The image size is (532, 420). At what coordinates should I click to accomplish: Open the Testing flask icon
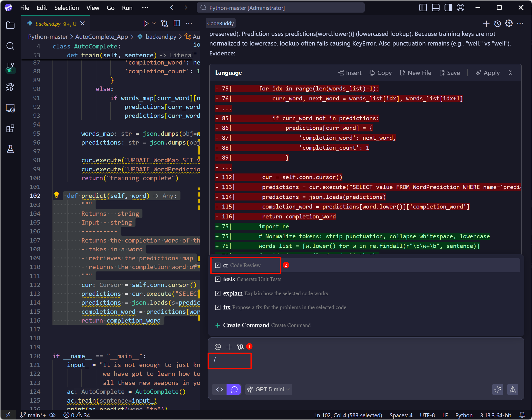point(10,149)
